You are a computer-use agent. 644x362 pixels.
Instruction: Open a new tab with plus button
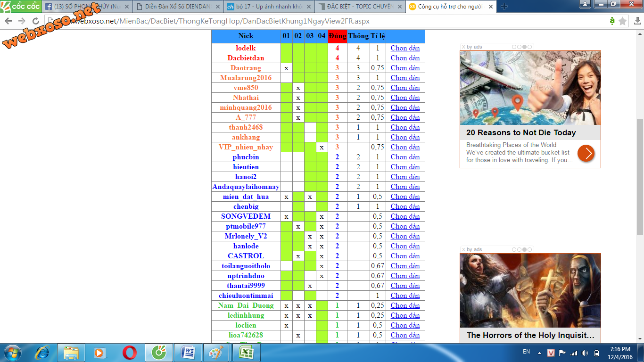[504, 7]
